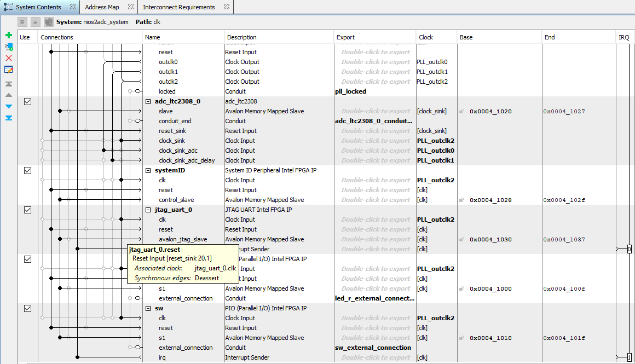This screenshot has width=635, height=364.
Task: Uncheck the Use checkbox for jtag_uart_0
Action: pyautogui.click(x=27, y=210)
